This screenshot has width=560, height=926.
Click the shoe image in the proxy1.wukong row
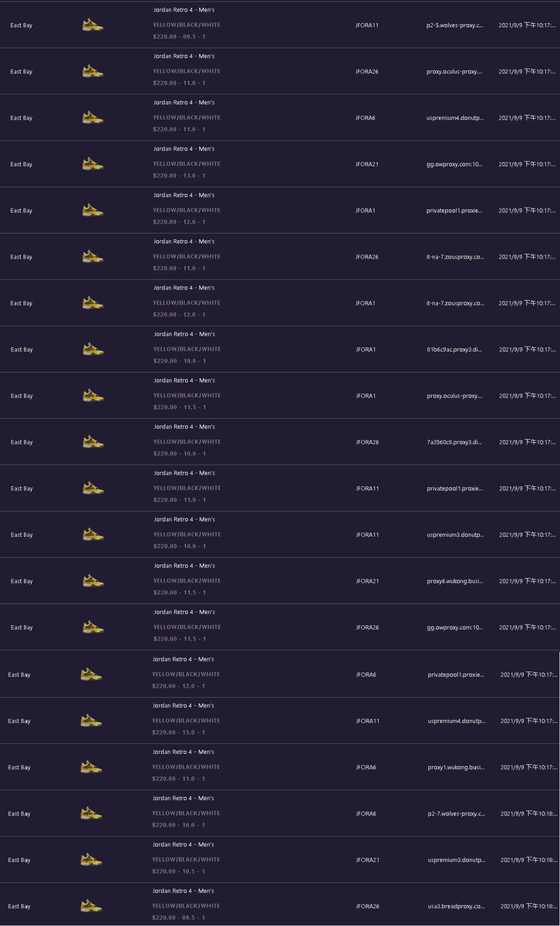(91, 767)
